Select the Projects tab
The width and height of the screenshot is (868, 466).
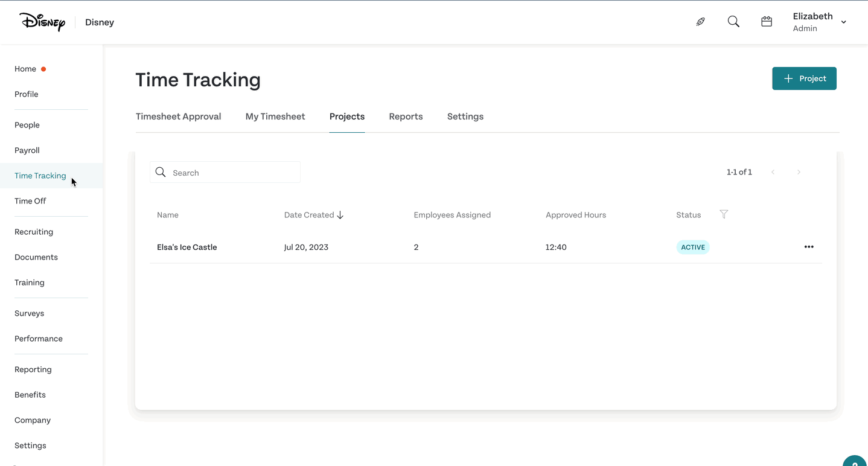point(347,116)
